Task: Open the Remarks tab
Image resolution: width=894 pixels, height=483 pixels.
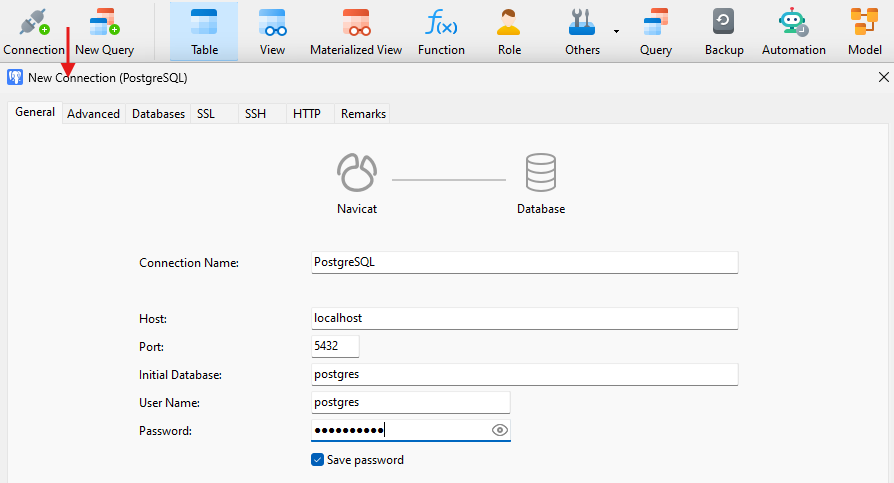Action: click(363, 113)
